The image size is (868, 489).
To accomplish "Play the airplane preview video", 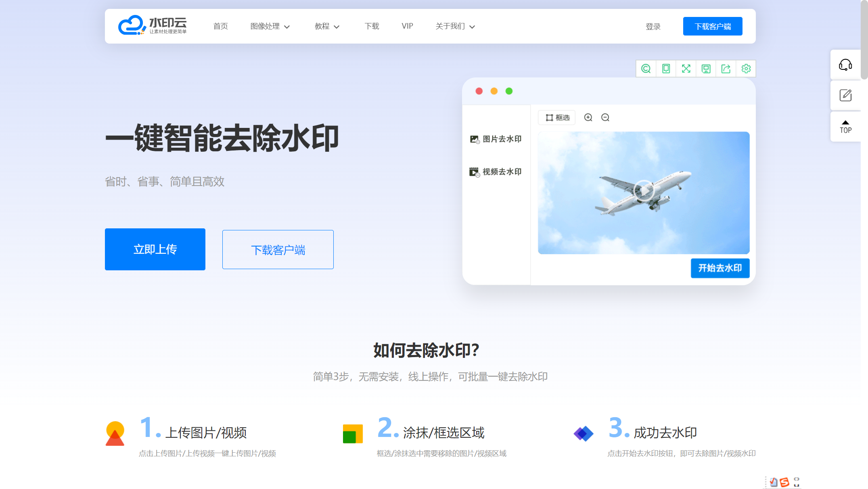I will 644,190.
